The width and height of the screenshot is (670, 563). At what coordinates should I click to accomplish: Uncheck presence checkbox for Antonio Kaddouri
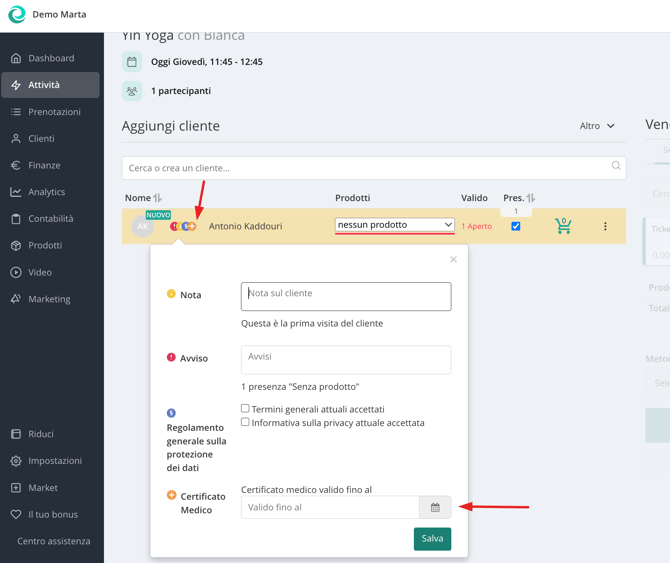coord(516,226)
